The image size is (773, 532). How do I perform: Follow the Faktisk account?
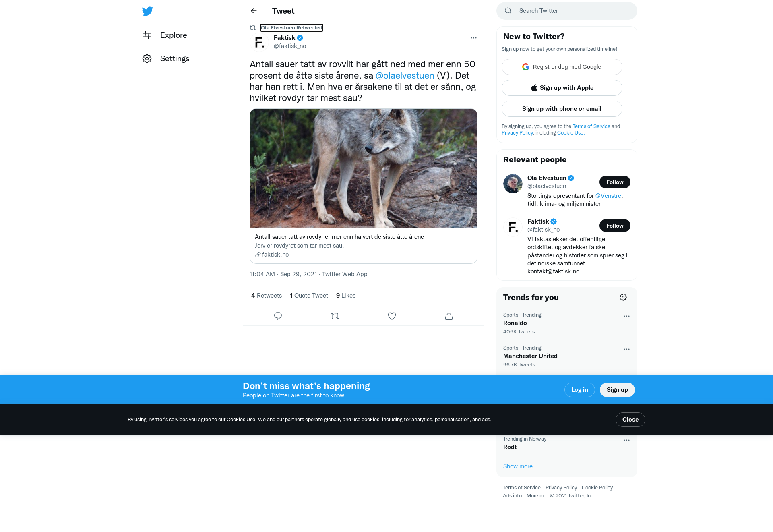click(x=615, y=226)
